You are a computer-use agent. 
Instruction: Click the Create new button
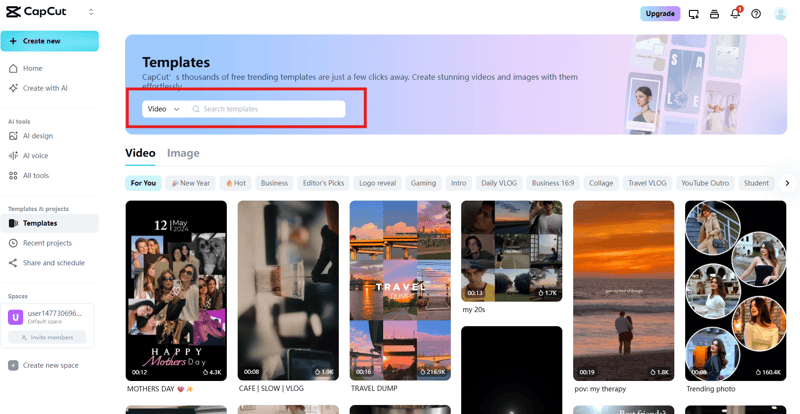[x=49, y=41]
